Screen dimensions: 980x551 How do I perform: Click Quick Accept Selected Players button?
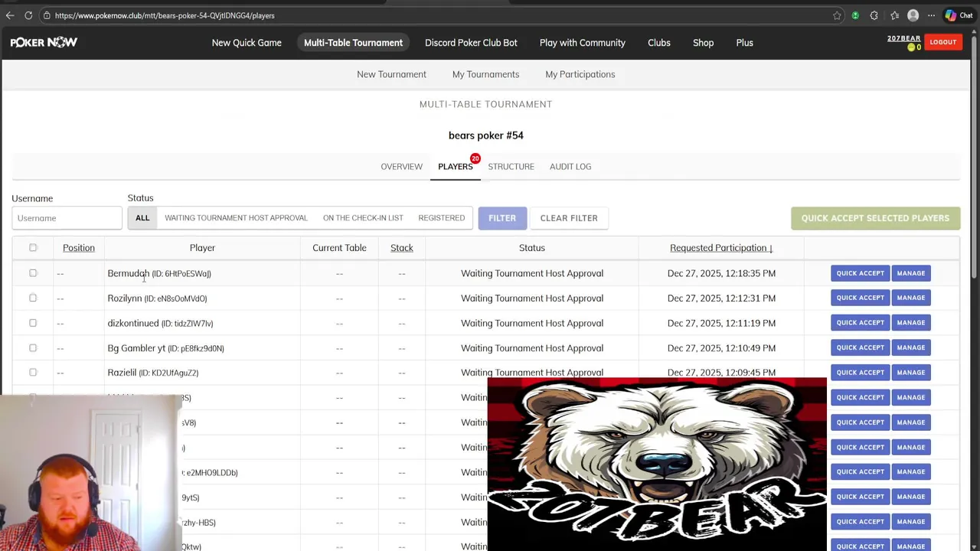(x=875, y=218)
